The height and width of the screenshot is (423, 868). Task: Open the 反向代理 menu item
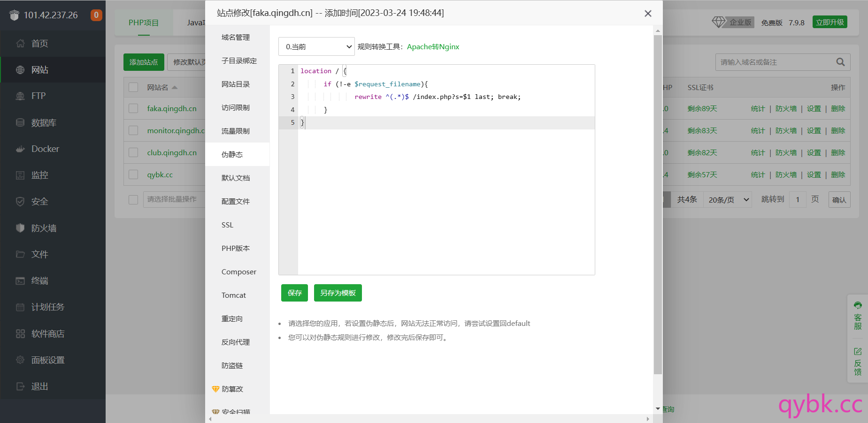pyautogui.click(x=236, y=342)
